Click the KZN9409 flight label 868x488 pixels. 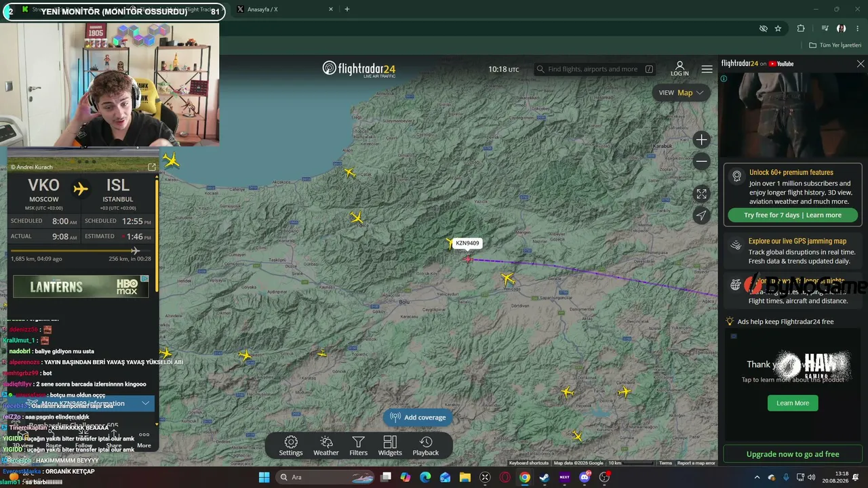467,243
